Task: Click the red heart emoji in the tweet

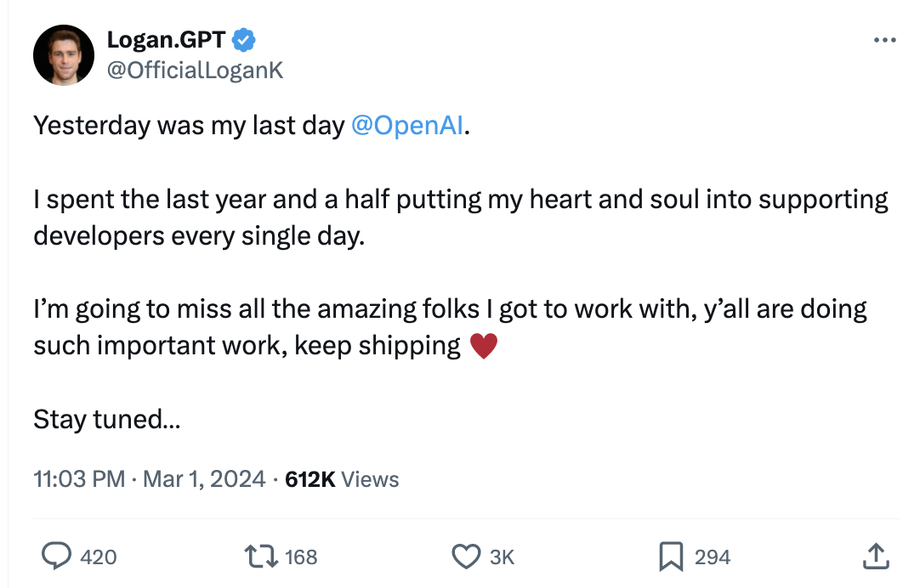Action: coord(483,346)
